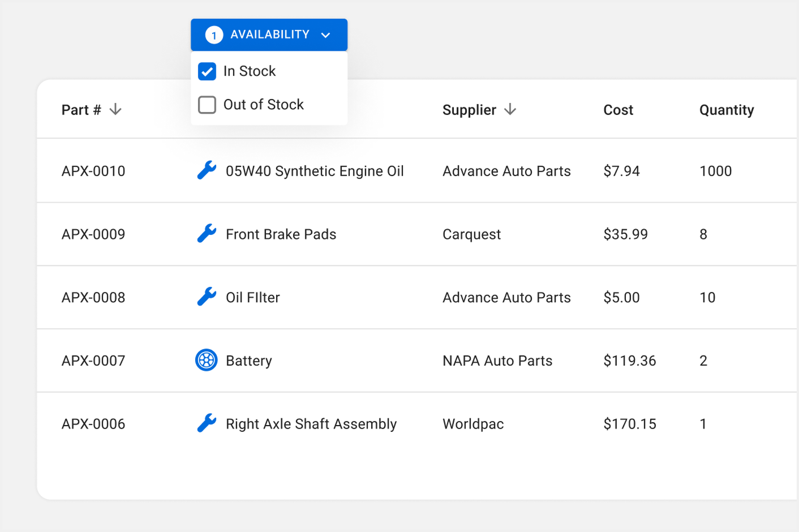Screen dimensions: 799x532
Task: Click the $5.00 cost cell
Action: (x=621, y=298)
